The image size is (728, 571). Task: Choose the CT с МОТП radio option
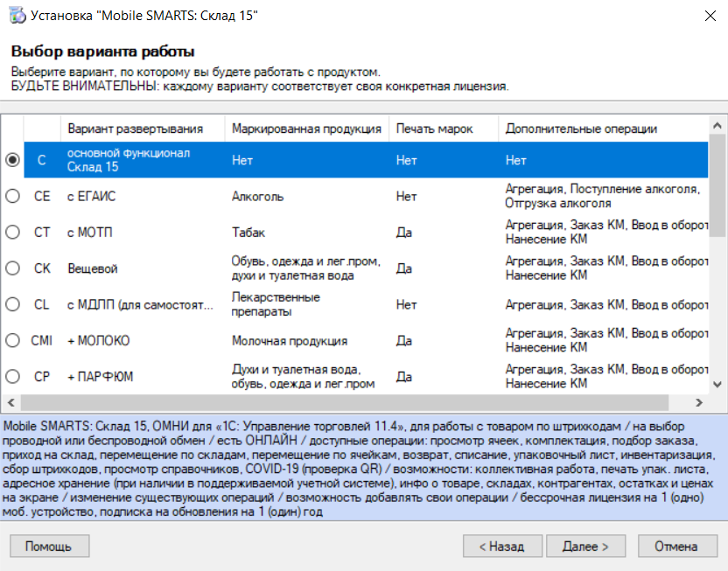tap(12, 232)
